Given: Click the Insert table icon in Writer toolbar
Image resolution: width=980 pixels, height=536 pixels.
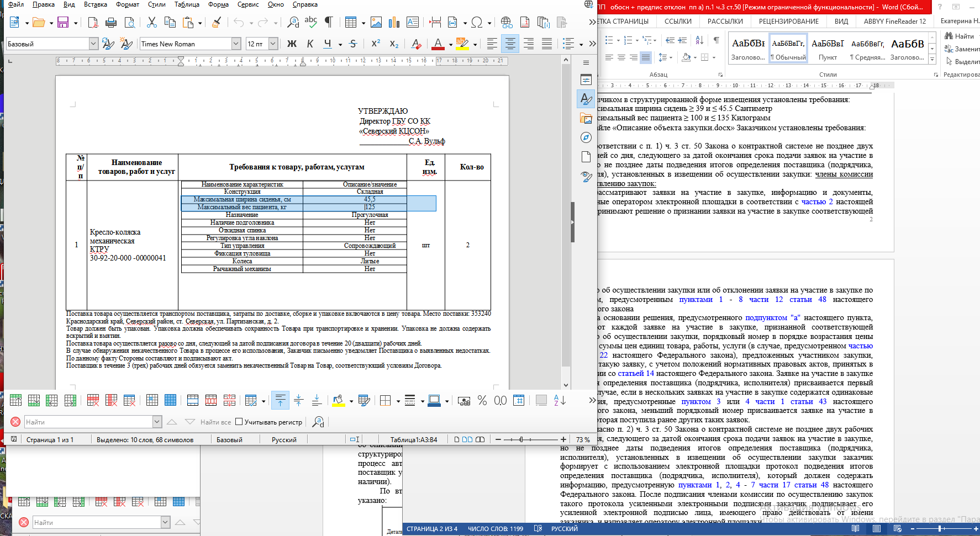Looking at the screenshot, I should 351,23.
